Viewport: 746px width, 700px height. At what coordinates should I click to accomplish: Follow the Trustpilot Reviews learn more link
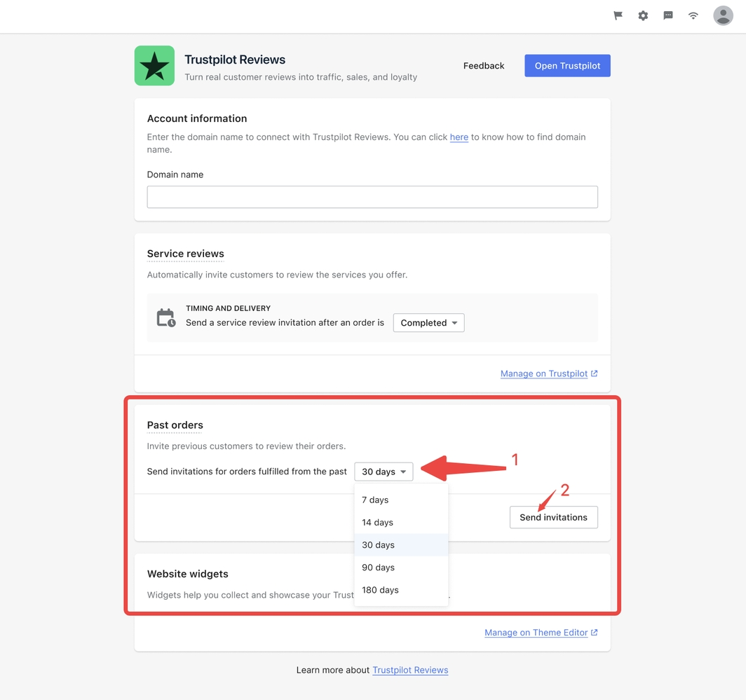410,670
